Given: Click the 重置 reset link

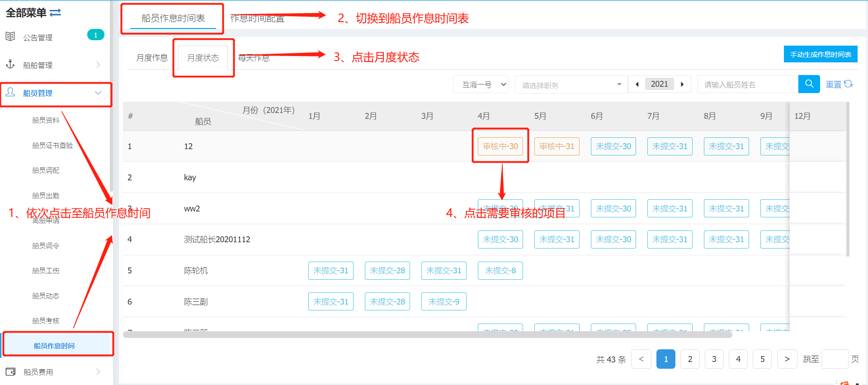Looking at the screenshot, I should tap(834, 85).
